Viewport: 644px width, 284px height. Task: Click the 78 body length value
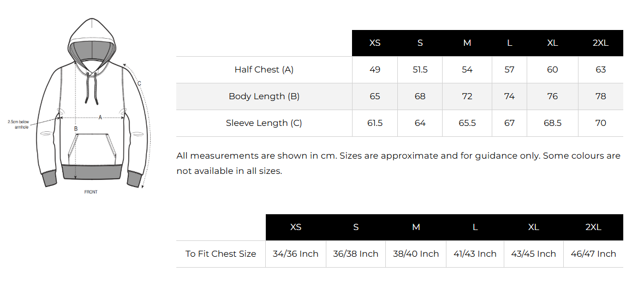point(600,96)
